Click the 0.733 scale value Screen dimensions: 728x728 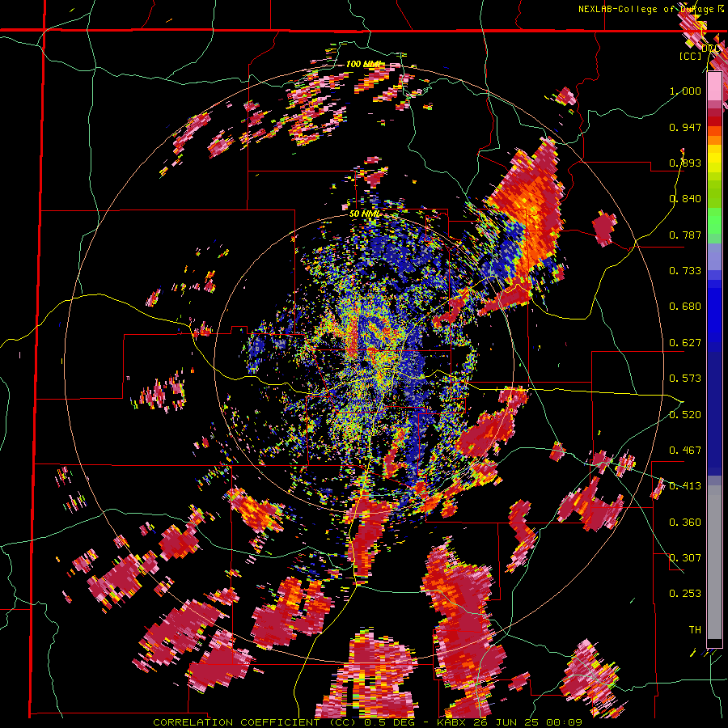coord(685,271)
